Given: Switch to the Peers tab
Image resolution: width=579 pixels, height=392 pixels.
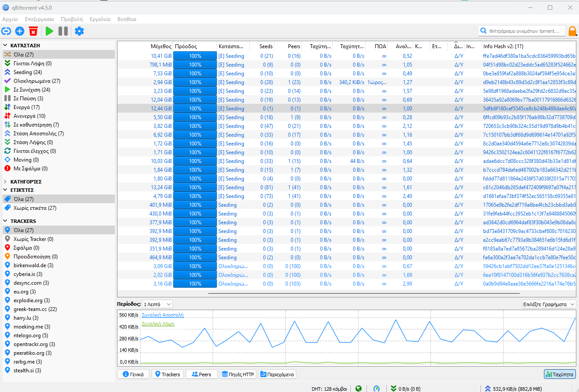Looking at the screenshot, I should click(x=202, y=374).
